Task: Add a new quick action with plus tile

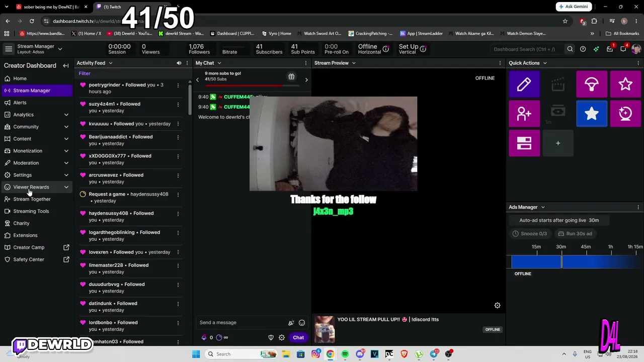Action: (558, 143)
